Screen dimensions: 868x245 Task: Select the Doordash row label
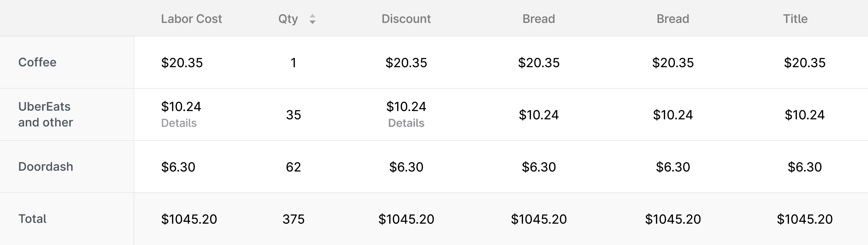[x=46, y=167]
